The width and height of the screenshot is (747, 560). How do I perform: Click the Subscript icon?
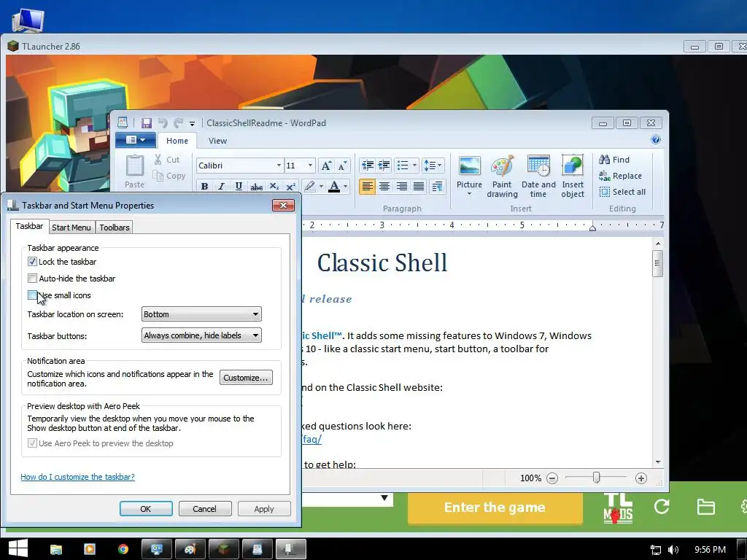(274, 186)
